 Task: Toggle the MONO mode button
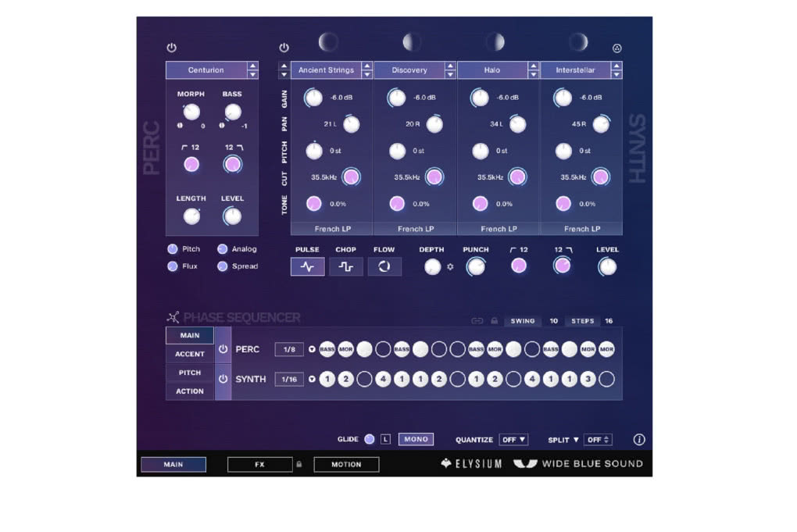416,439
